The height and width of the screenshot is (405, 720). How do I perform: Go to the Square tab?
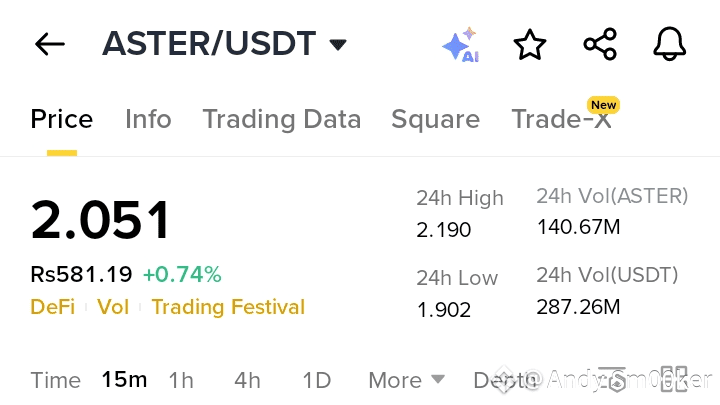[x=435, y=119]
